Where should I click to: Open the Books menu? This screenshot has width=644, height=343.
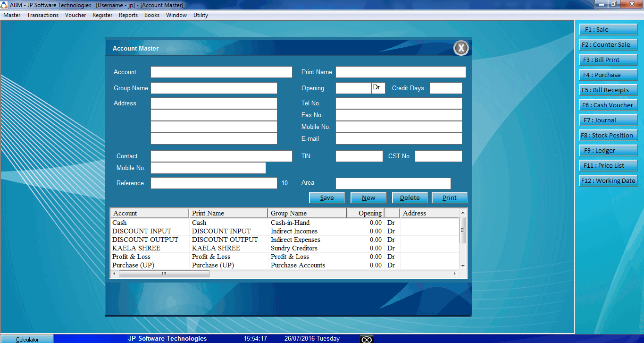152,15
